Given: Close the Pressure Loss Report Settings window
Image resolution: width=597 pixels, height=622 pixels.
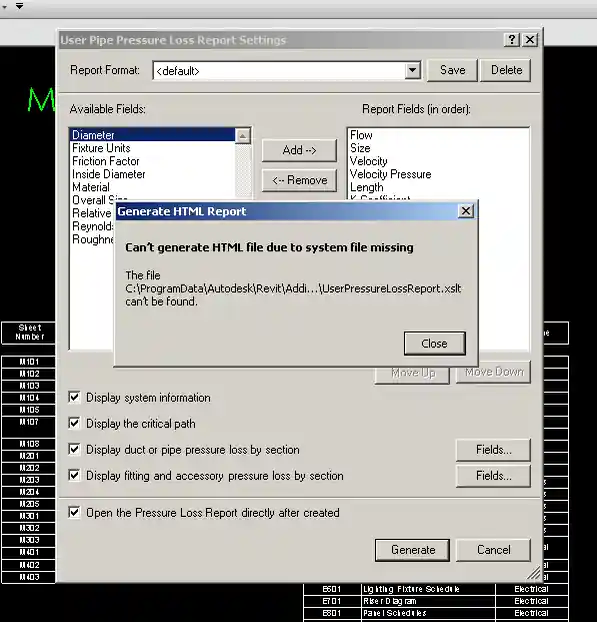Looking at the screenshot, I should 530,40.
